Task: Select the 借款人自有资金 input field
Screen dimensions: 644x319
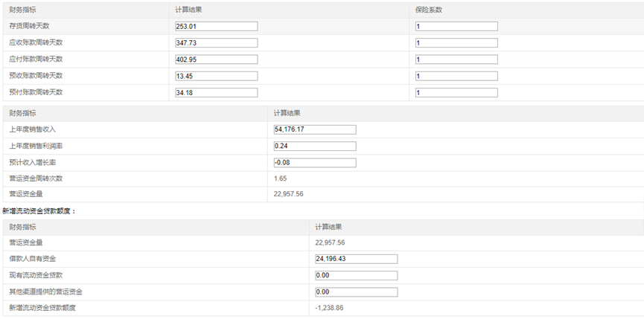Action: click(356, 259)
